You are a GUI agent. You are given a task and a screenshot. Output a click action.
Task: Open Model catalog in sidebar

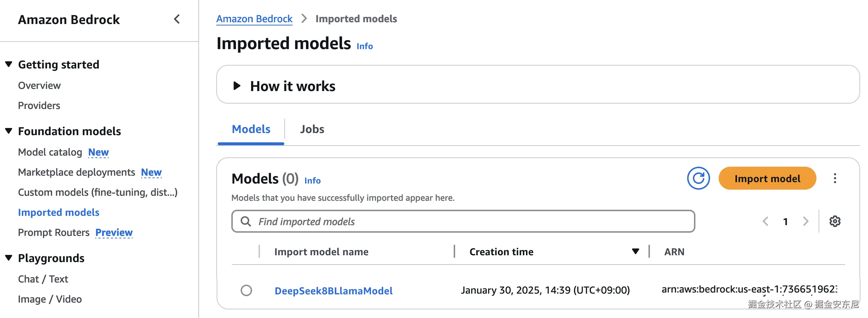pyautogui.click(x=50, y=152)
